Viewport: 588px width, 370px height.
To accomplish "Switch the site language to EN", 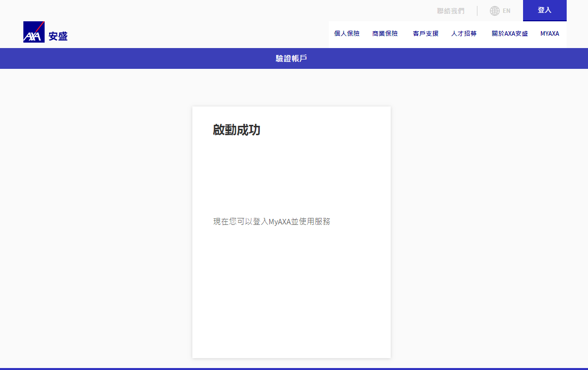I will pos(506,11).
